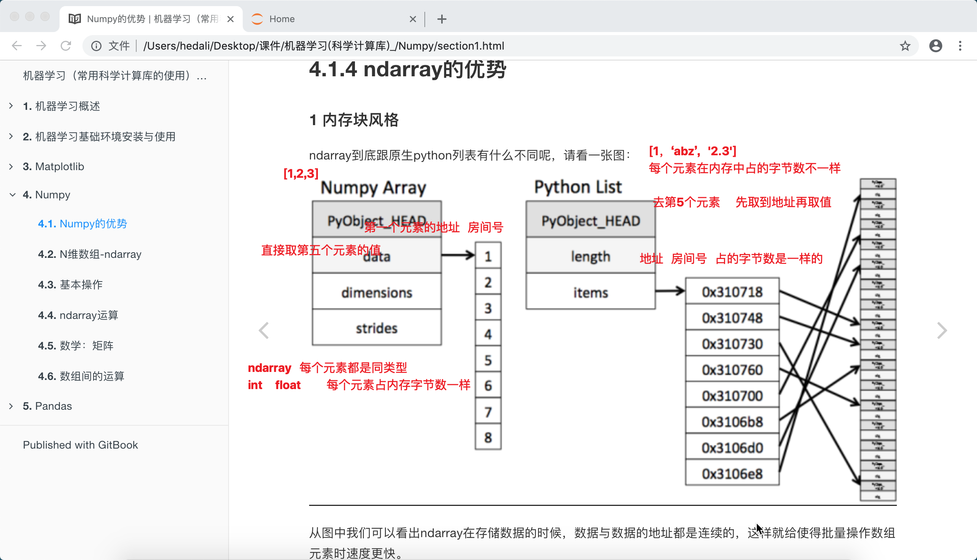
Task: Go to previous page chevron
Action: 264,330
